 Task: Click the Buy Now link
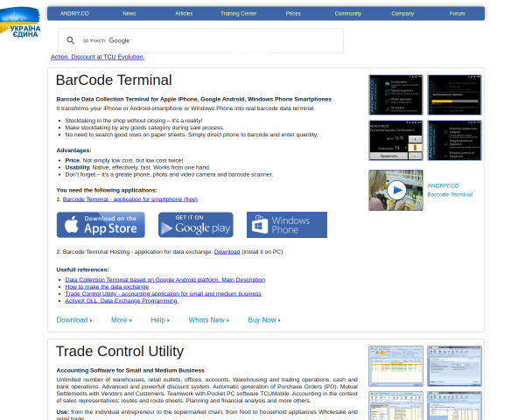[x=264, y=320]
